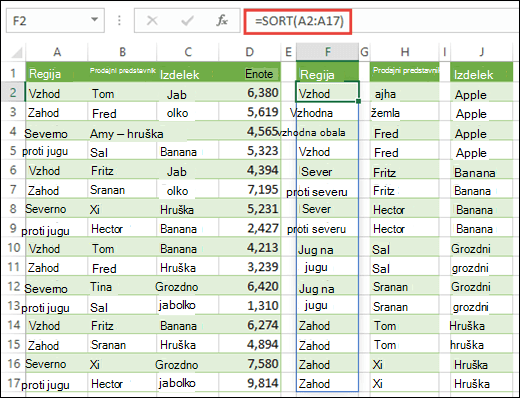
Task: Select column D header
Action: coord(250,52)
